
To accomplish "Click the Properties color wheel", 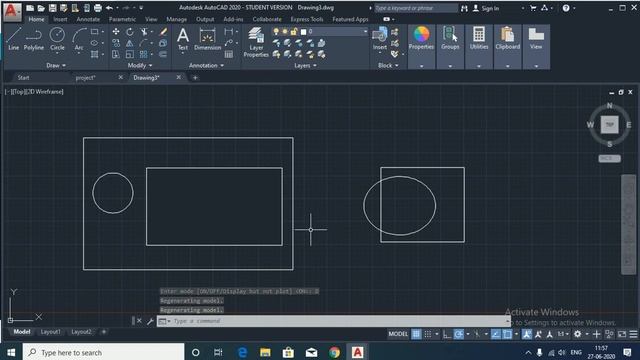I will [x=421, y=34].
